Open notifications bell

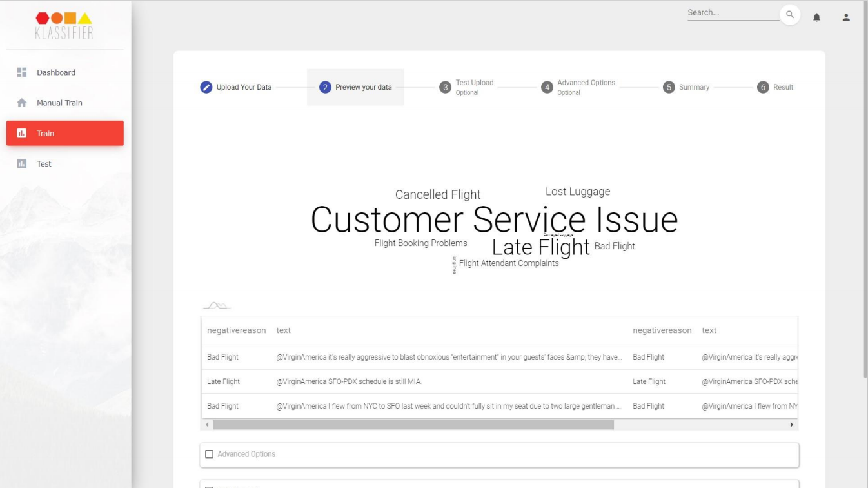816,17
